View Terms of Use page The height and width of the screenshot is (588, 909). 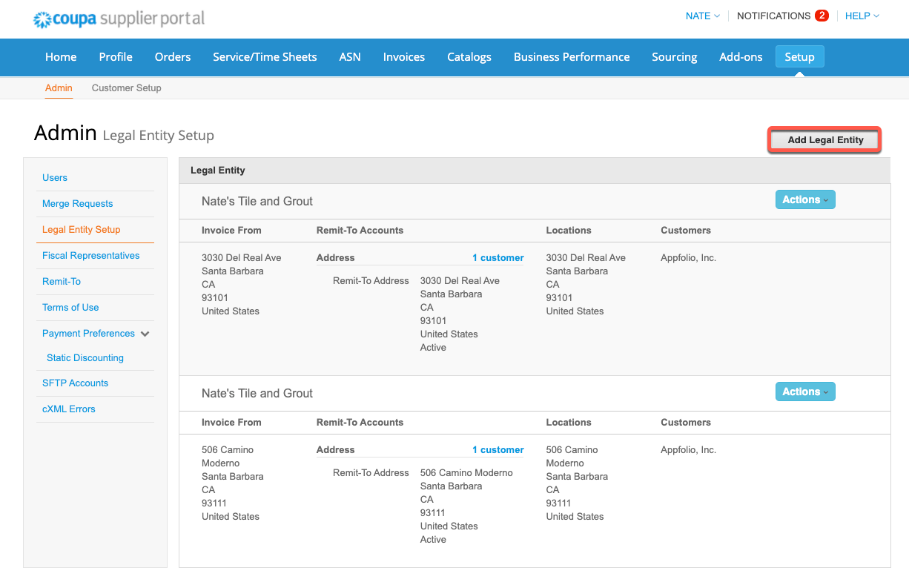click(x=70, y=307)
